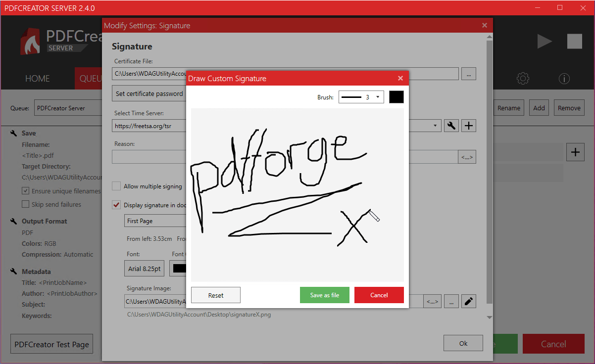Open the black brush color swatch

(397, 97)
